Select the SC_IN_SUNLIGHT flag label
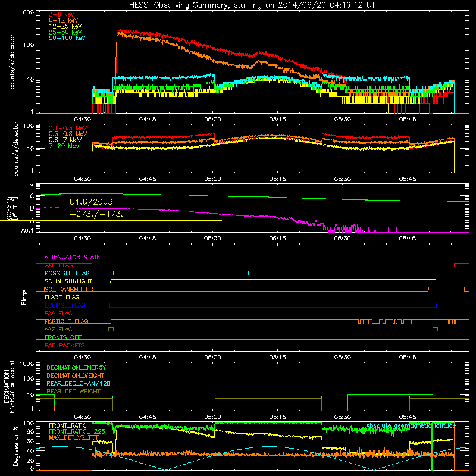The width and height of the screenshot is (476, 476). [x=68, y=281]
